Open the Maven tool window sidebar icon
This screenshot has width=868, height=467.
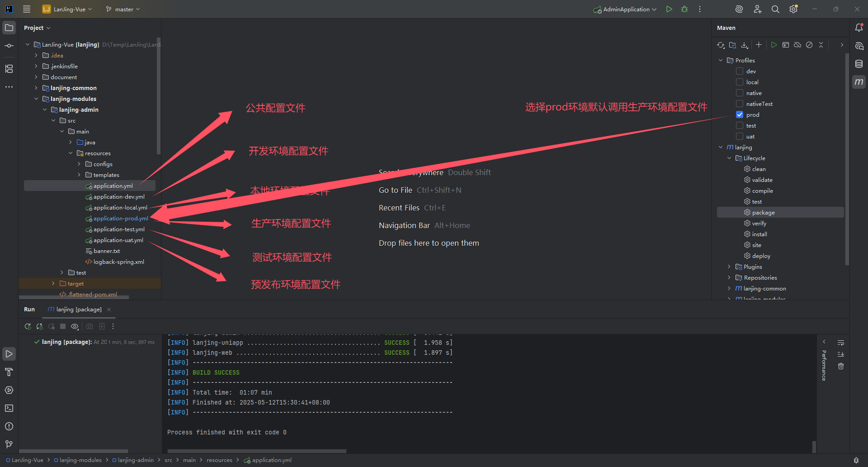[859, 82]
